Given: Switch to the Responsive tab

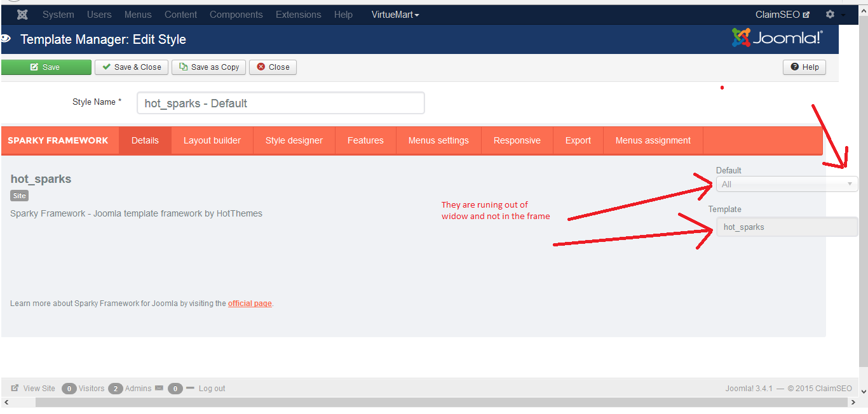Looking at the screenshot, I should point(517,140).
